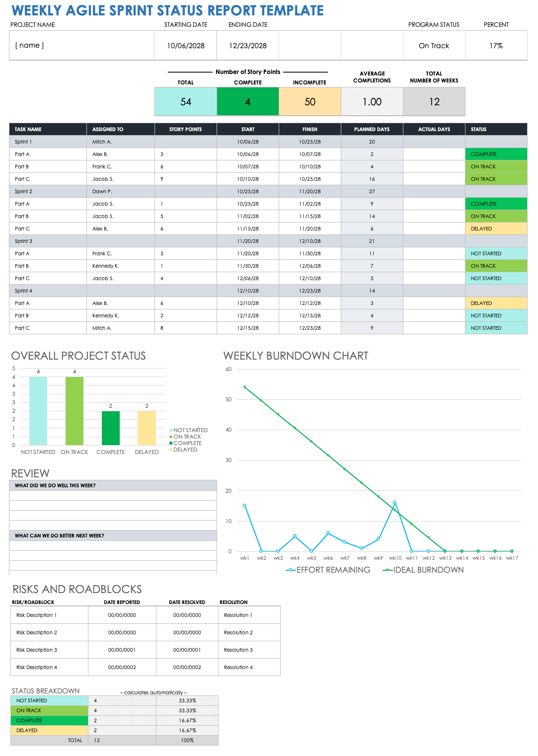Click the average completions value 1.00

tap(372, 102)
